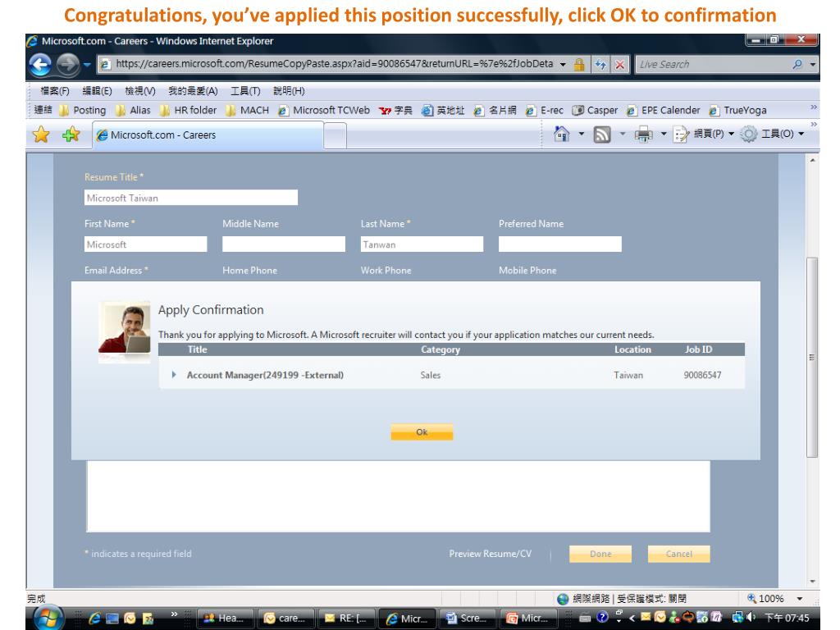Switch to the RE: [... taskbar mail window
Image resolution: width=840 pixels, height=630 pixels.
[346, 619]
